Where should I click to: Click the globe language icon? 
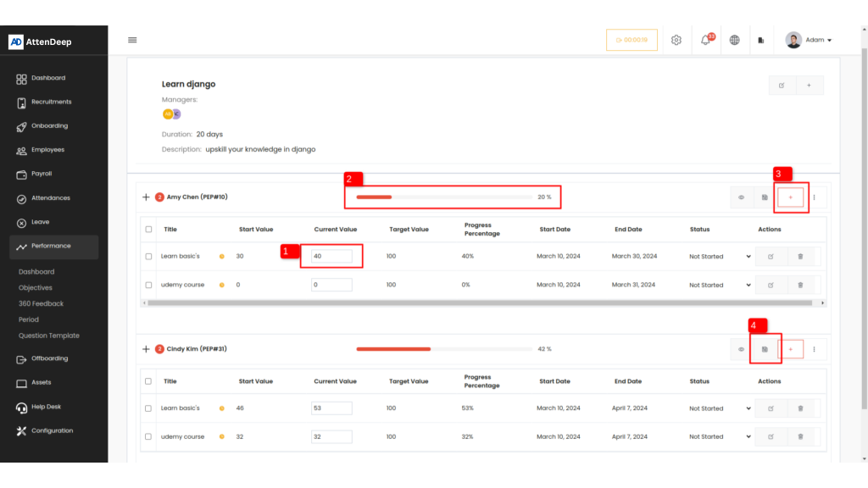coord(735,40)
